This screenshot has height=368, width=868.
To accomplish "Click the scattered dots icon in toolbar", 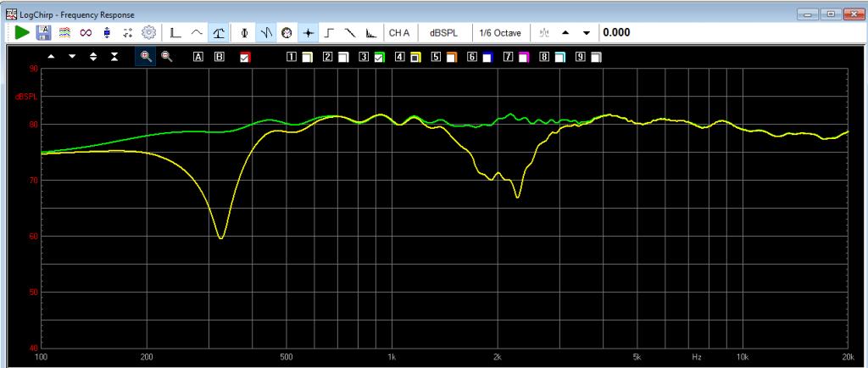I will (x=128, y=33).
